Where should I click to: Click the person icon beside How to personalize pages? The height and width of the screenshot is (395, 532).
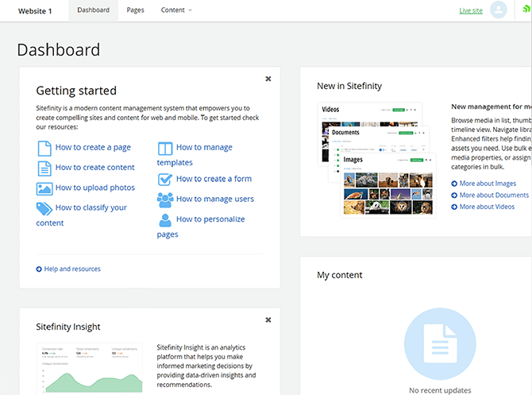164,220
